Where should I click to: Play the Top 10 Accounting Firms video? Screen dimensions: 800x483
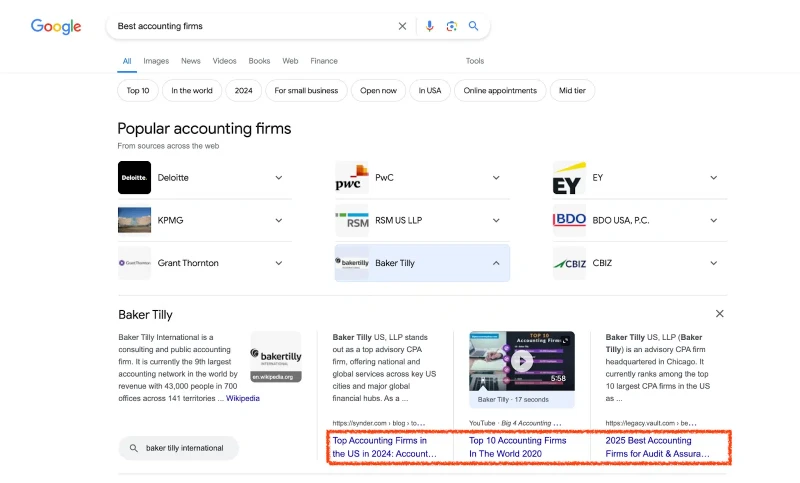(522, 361)
